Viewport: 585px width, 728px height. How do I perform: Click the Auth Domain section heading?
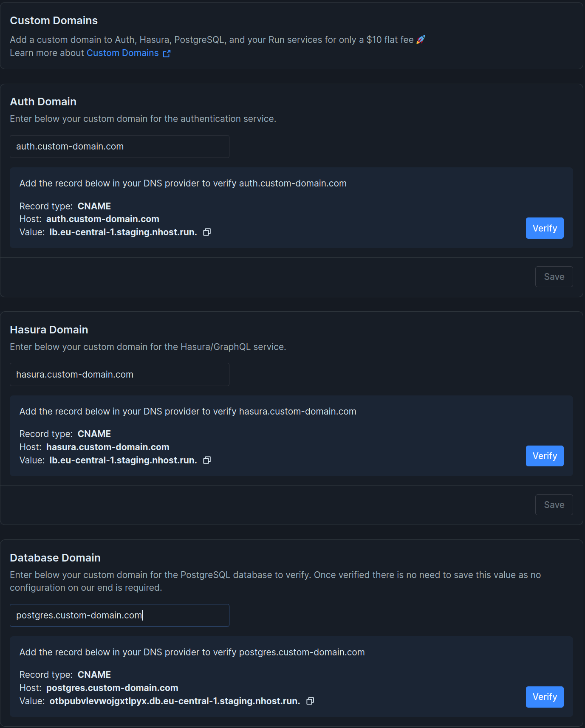click(43, 102)
